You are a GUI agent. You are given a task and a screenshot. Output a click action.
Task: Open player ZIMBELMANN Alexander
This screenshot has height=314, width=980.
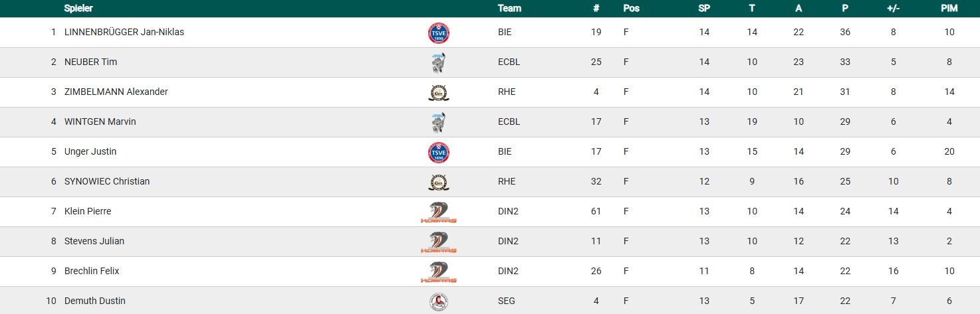(x=116, y=92)
